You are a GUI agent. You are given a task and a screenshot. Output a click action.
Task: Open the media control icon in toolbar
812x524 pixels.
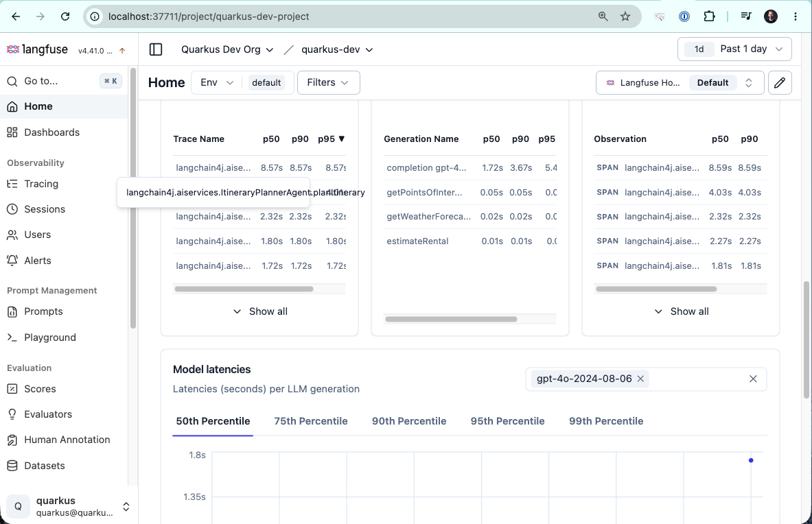pos(746,16)
